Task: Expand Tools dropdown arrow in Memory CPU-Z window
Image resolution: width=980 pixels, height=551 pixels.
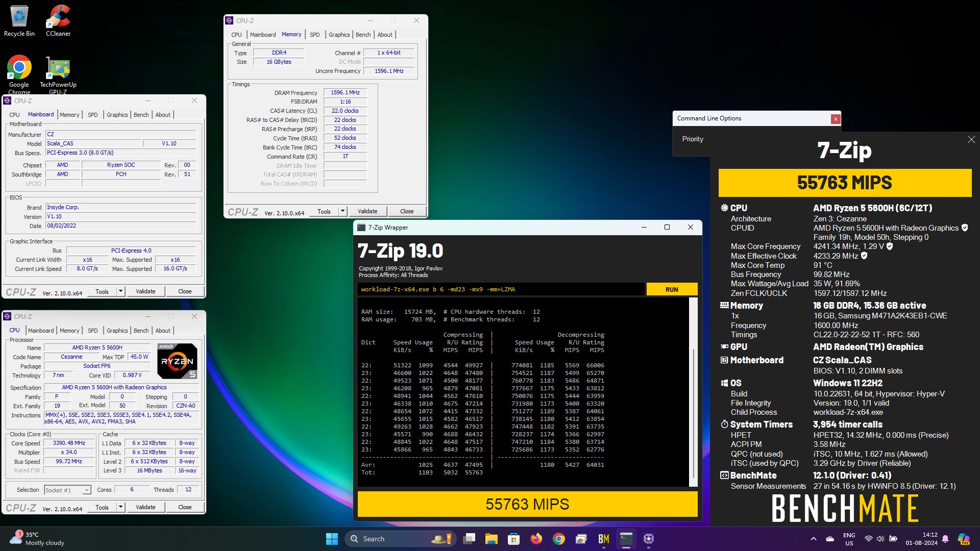Action: 343,211
